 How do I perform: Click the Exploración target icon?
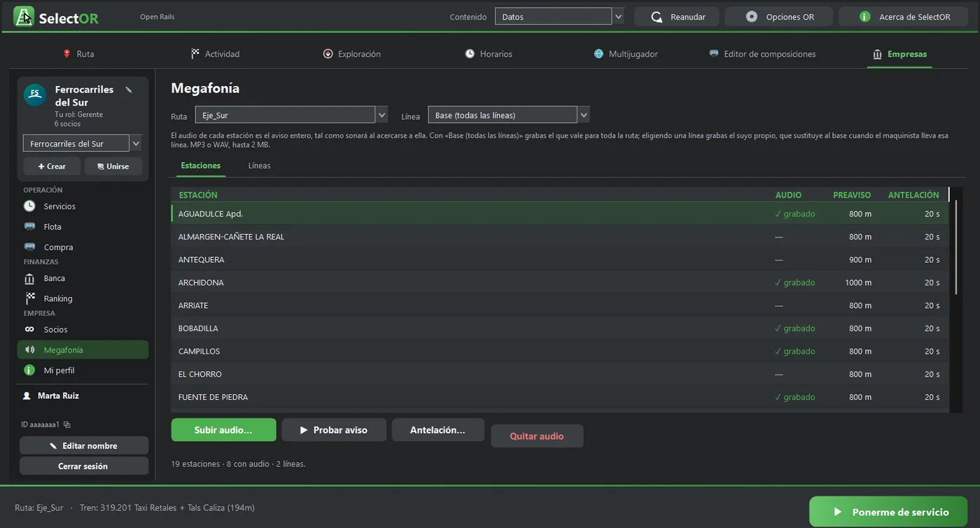[328, 54]
